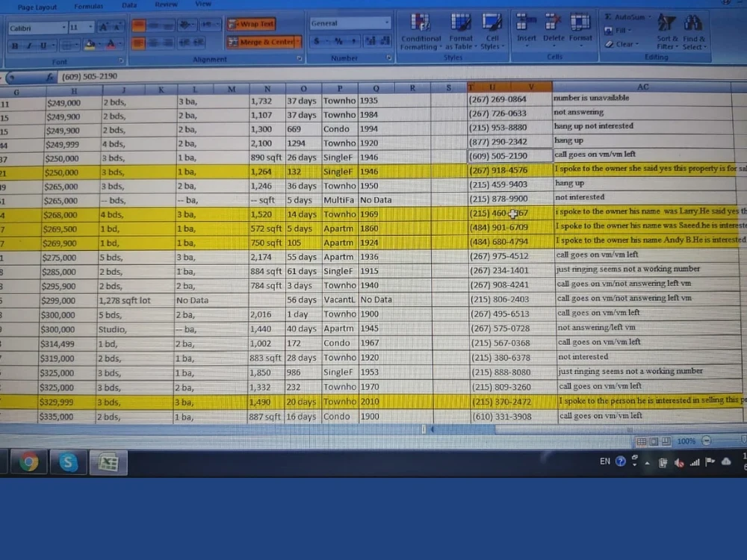Open Conditional Formatting in the Styles group
This screenshot has height=560, width=747.
click(x=421, y=31)
